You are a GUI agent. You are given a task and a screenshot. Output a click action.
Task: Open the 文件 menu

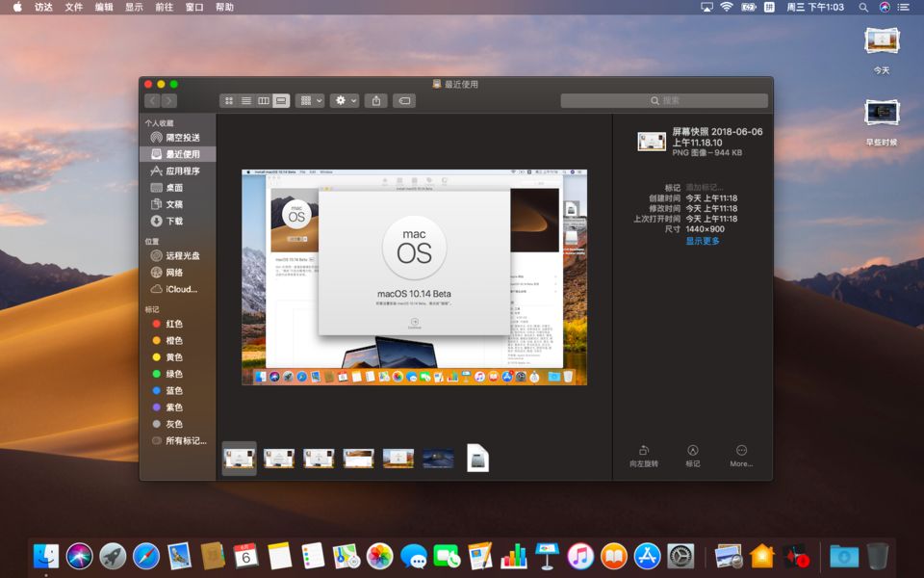click(74, 7)
